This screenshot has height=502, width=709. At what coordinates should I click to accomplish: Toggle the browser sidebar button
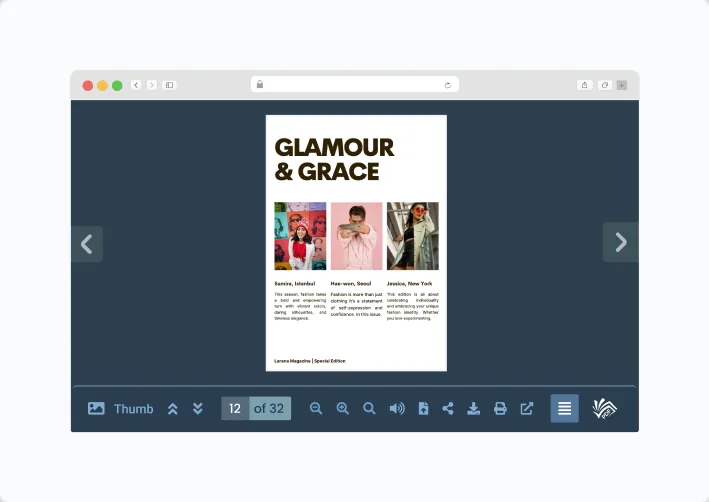pyautogui.click(x=170, y=85)
